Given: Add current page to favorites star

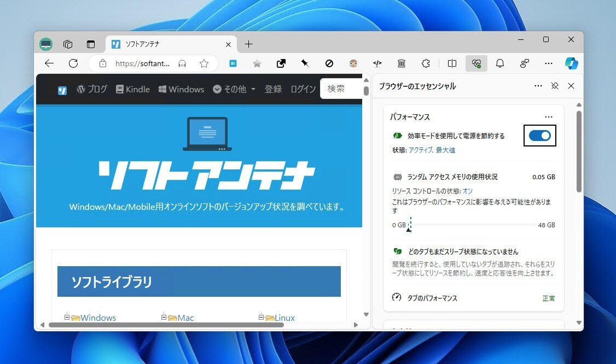Looking at the screenshot, I should (204, 63).
